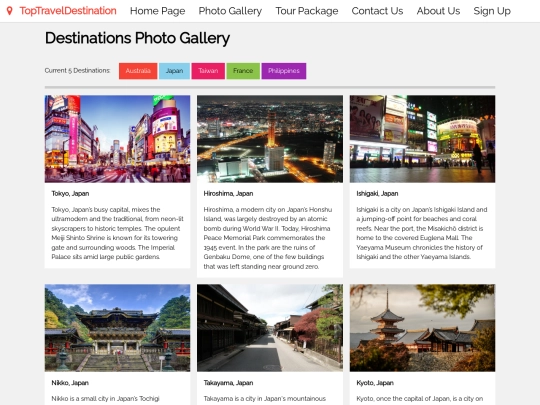Screen dimensions: 540x405
Task: View the Takayama old street photo
Action: click(270, 328)
